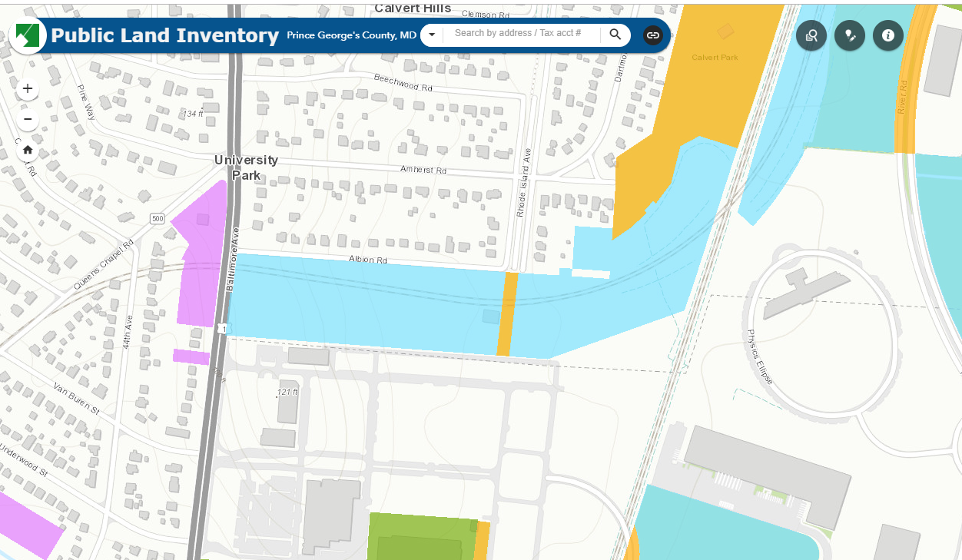The image size is (962, 560).
Task: Click Prince George's County, MD text
Action: pyautogui.click(x=351, y=35)
